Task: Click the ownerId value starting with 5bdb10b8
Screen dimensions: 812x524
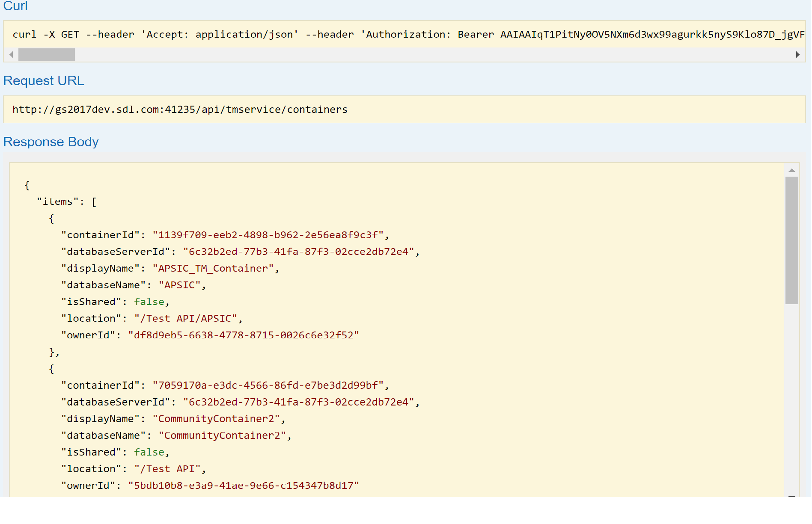Action: [244, 486]
